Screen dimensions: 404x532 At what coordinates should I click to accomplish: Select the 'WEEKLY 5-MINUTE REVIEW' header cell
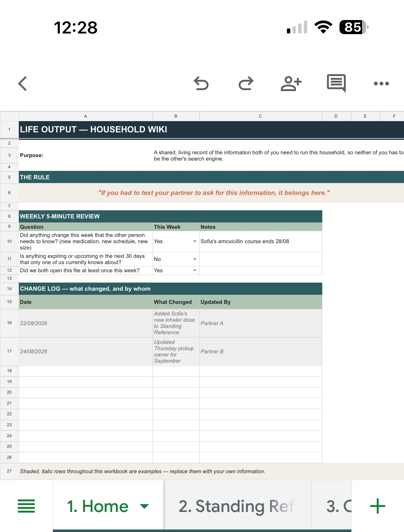coord(170,216)
